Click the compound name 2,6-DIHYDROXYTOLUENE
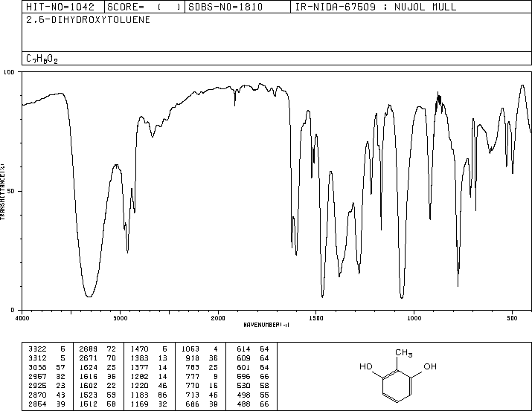The image size is (532, 411). (89, 20)
